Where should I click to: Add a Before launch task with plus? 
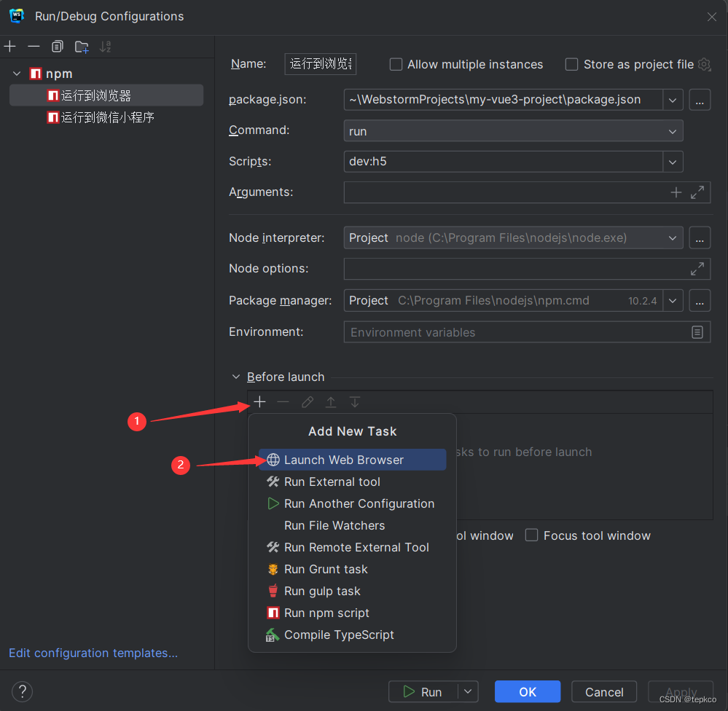[260, 402]
